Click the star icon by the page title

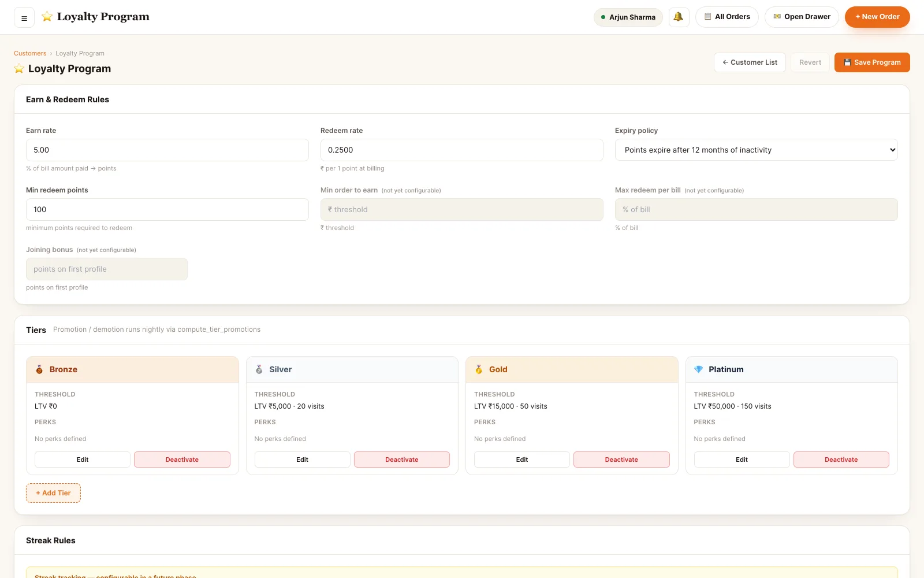(19, 69)
